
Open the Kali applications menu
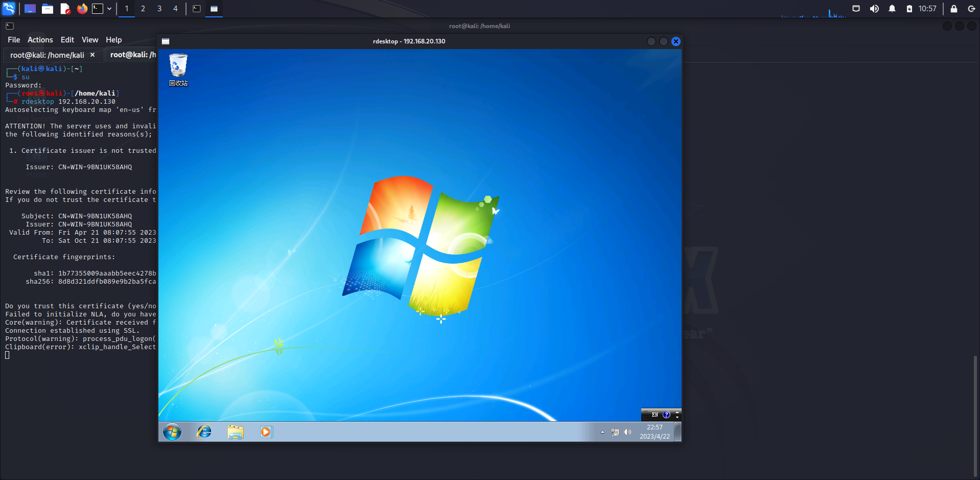9,9
